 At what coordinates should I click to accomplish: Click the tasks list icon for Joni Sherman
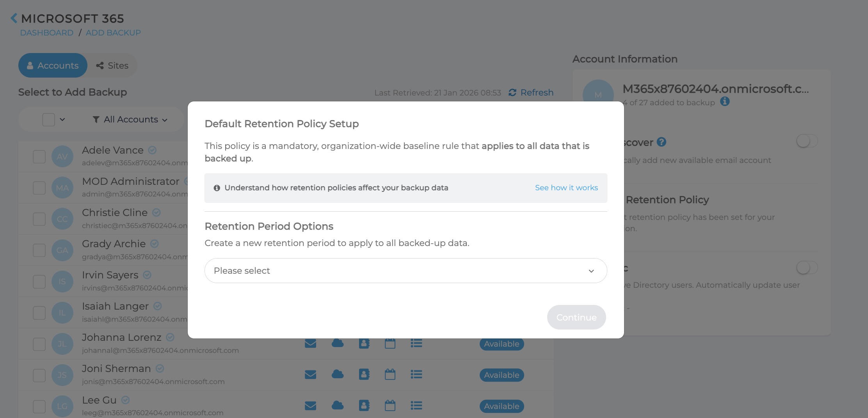(416, 374)
